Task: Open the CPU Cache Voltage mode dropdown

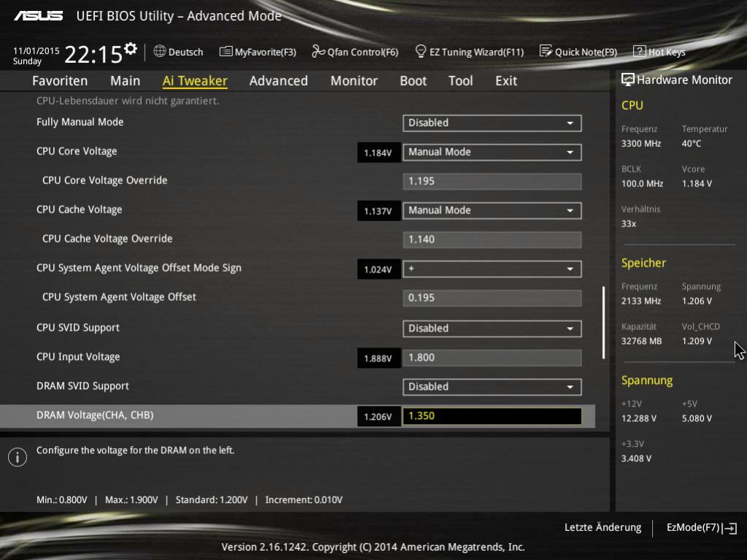Action: 491,210
